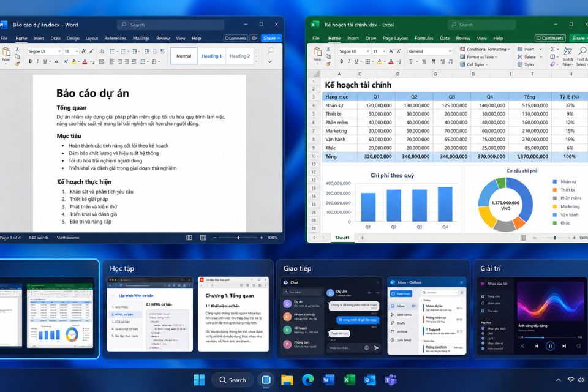The width and height of the screenshot is (588, 392).
Task: Click the bullet list icon in Word
Action: 112,51
